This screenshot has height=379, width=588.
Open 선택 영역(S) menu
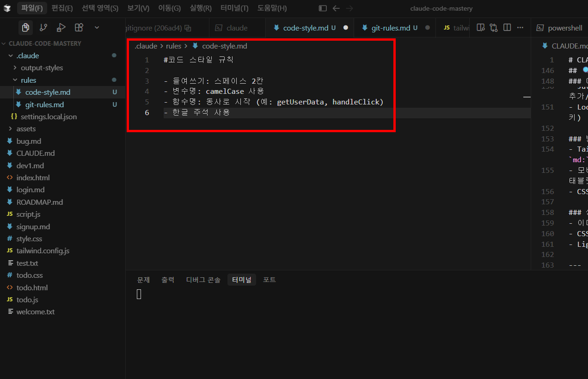pyautogui.click(x=100, y=8)
